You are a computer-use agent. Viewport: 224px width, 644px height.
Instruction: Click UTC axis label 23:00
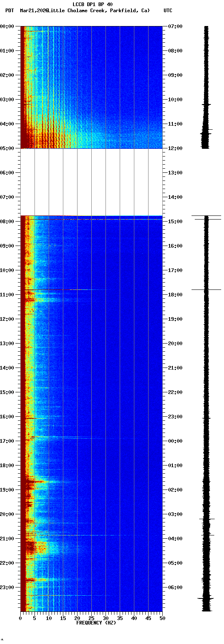pyautogui.click(x=175, y=417)
